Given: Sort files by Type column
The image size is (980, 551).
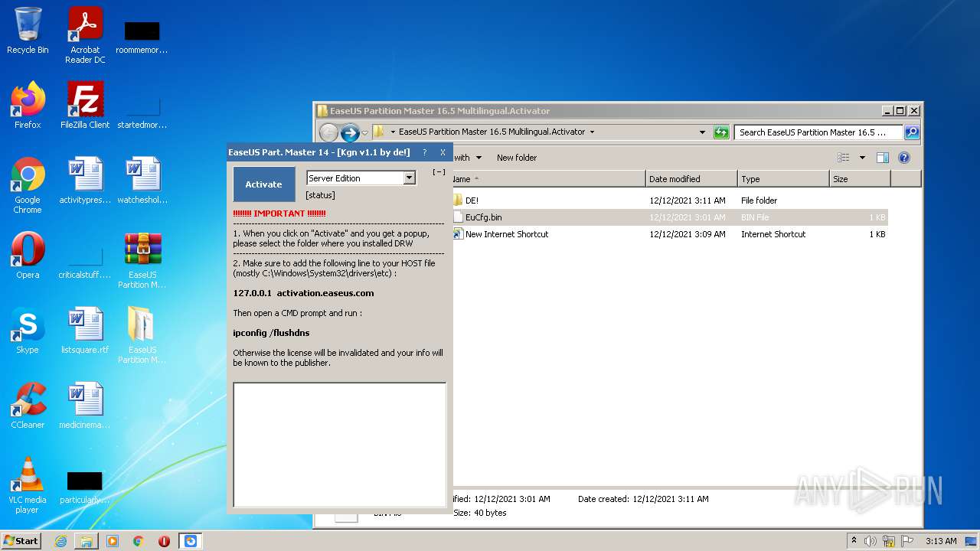Looking at the screenshot, I should (783, 179).
